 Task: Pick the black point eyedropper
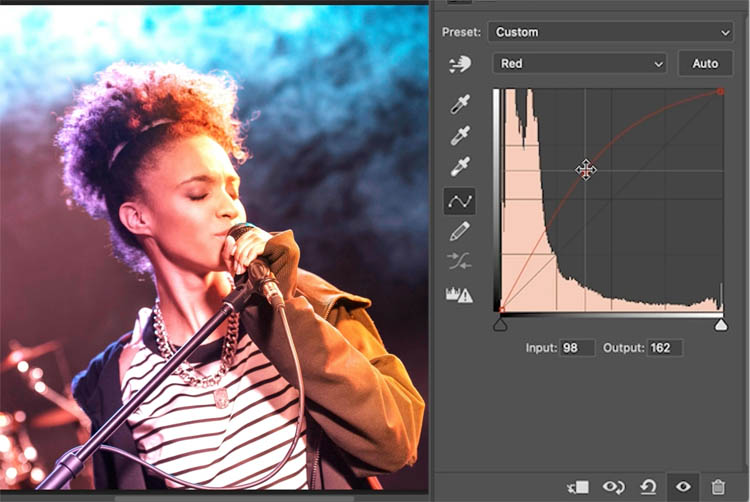pos(460,104)
